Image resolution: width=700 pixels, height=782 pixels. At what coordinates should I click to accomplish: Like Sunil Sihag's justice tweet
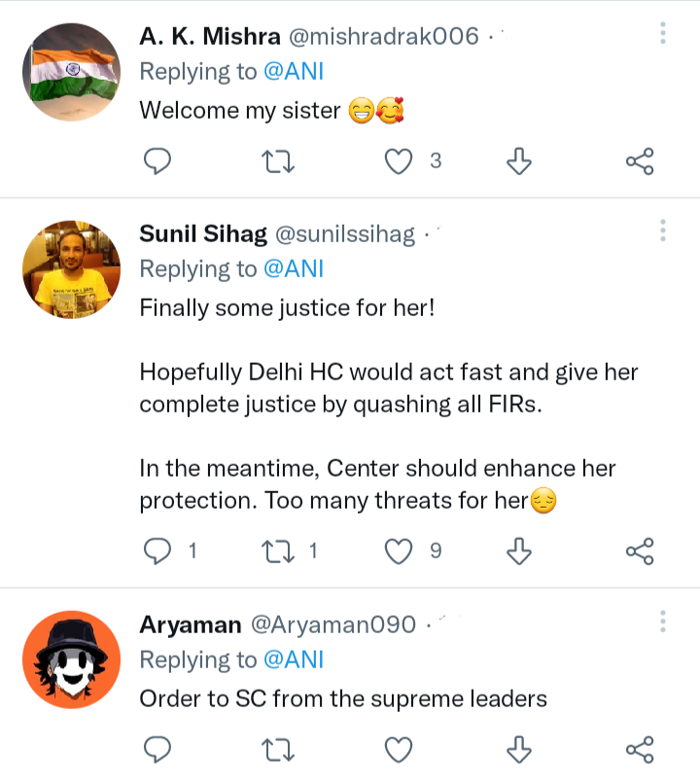(x=399, y=551)
